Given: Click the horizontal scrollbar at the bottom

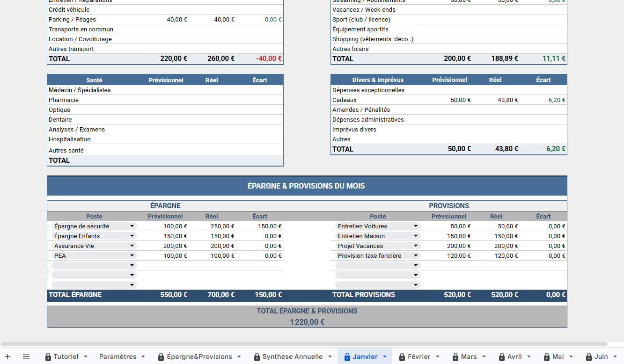Looking at the screenshot, I should pyautogui.click(x=304, y=344).
